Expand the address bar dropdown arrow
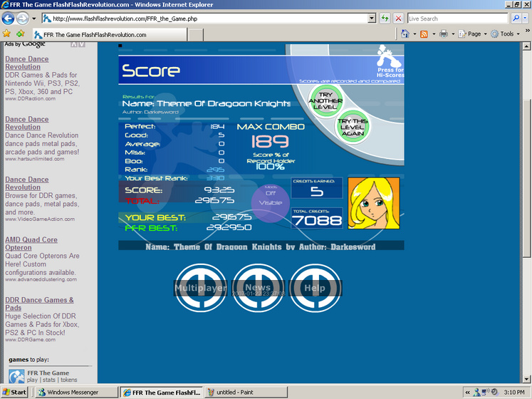Screen dimensions: 532x399 tap(372, 19)
